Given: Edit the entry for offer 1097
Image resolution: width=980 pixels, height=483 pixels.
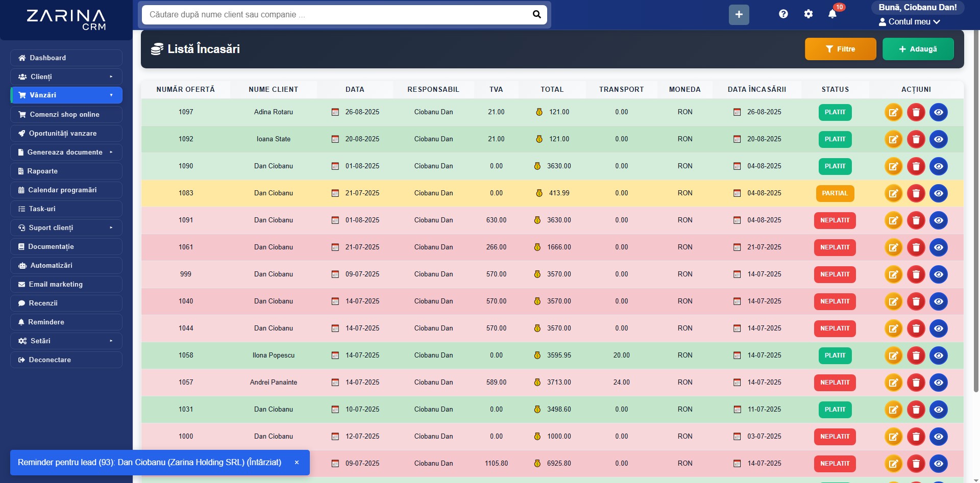Looking at the screenshot, I should click(893, 112).
